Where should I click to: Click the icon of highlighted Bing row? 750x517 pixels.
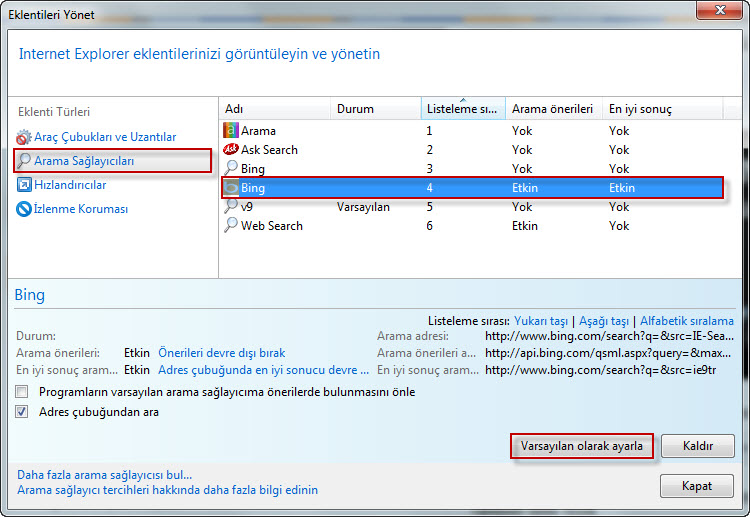[x=231, y=187]
